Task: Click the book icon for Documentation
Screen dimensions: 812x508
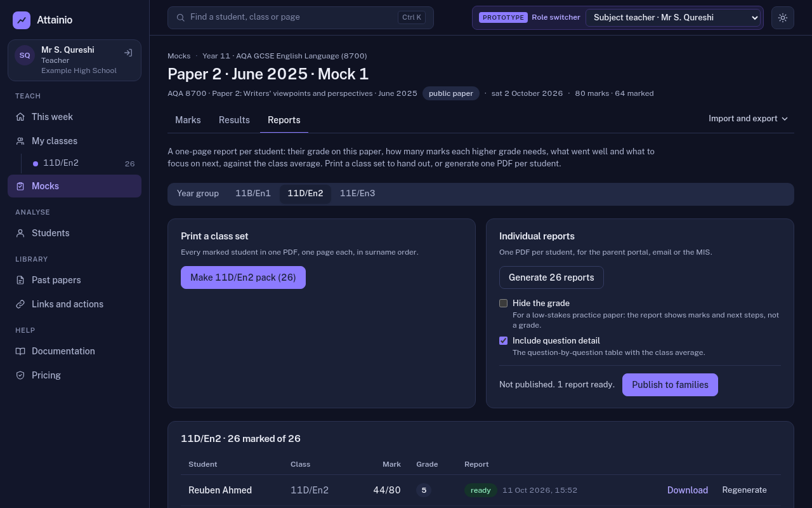Action: [20, 351]
